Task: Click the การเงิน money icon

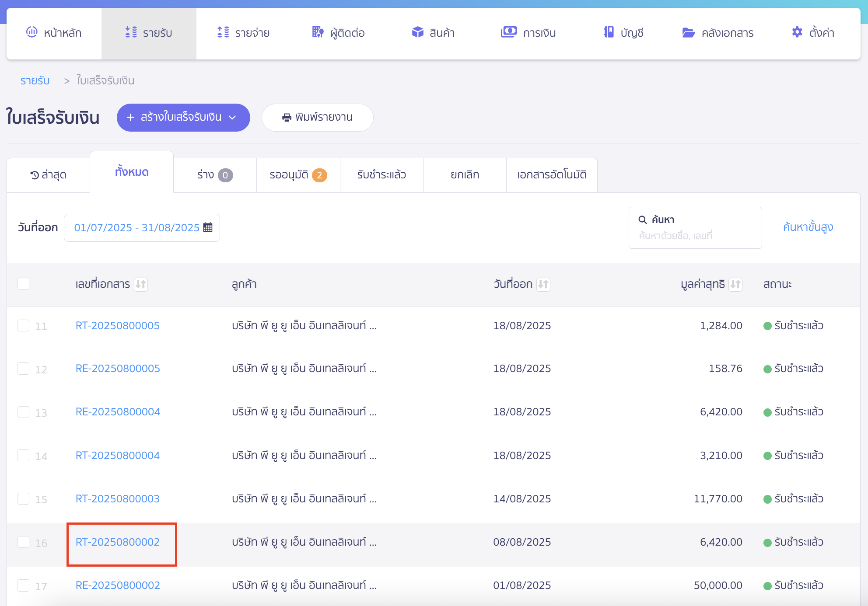Action: (x=508, y=32)
